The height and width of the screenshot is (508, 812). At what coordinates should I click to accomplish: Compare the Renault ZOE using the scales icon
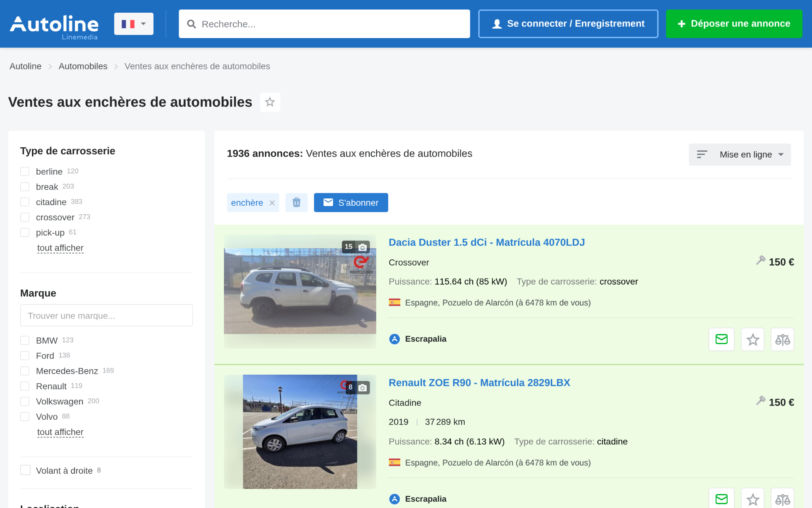pos(783,499)
